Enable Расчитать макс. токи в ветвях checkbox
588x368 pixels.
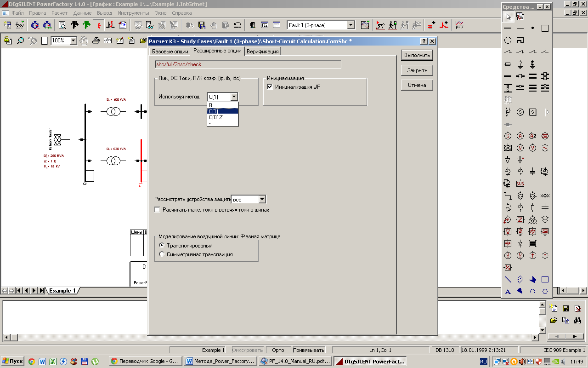[158, 210]
